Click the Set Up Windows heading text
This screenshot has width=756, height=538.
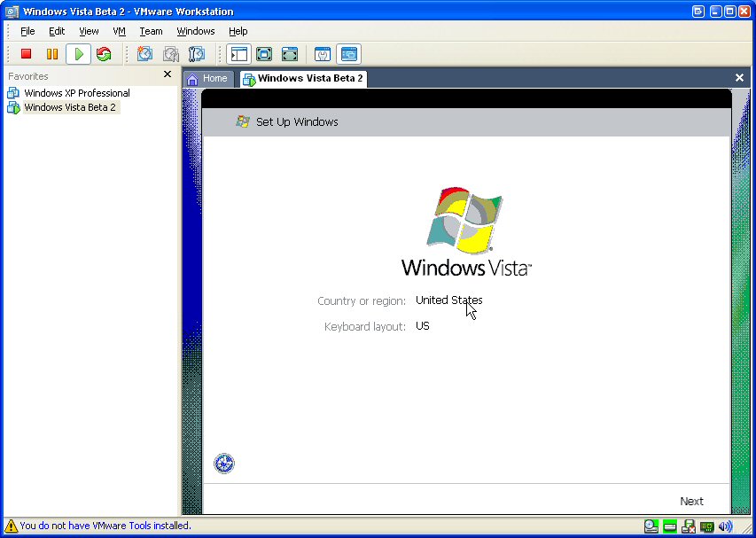297,122
